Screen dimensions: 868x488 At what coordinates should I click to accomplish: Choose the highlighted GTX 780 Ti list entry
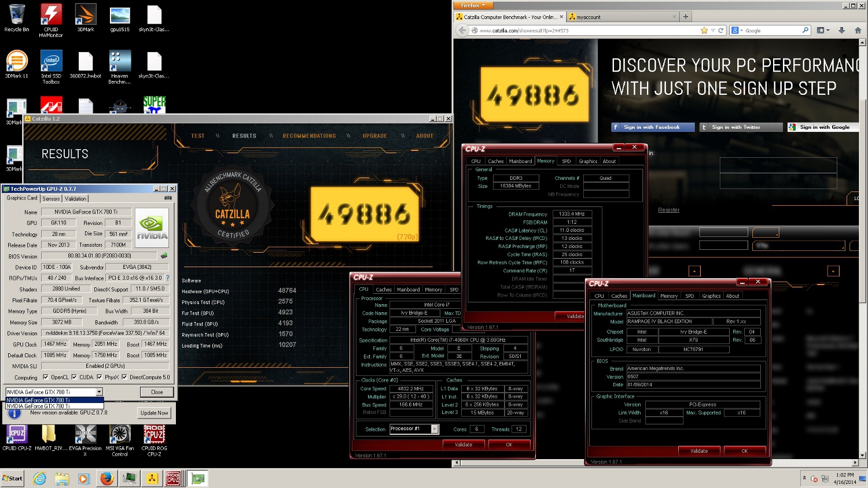pos(54,400)
